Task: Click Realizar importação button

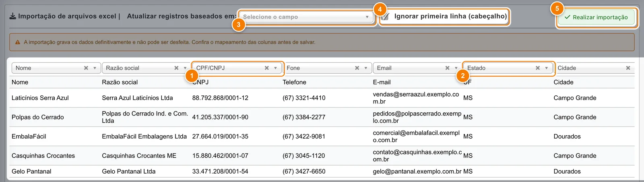Action: click(x=597, y=17)
